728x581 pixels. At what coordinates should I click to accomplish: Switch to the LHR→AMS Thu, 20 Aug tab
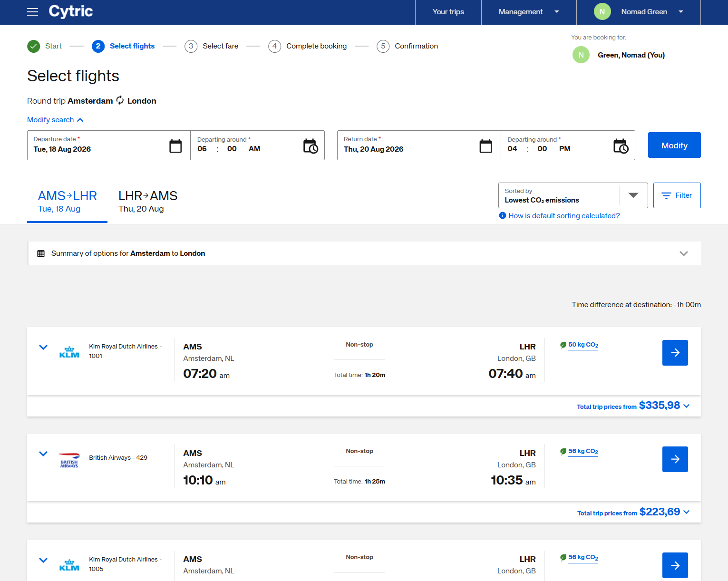pos(148,202)
